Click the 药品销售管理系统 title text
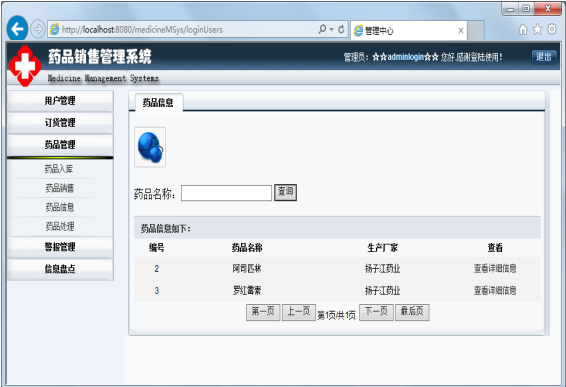The image size is (566, 387). click(100, 57)
